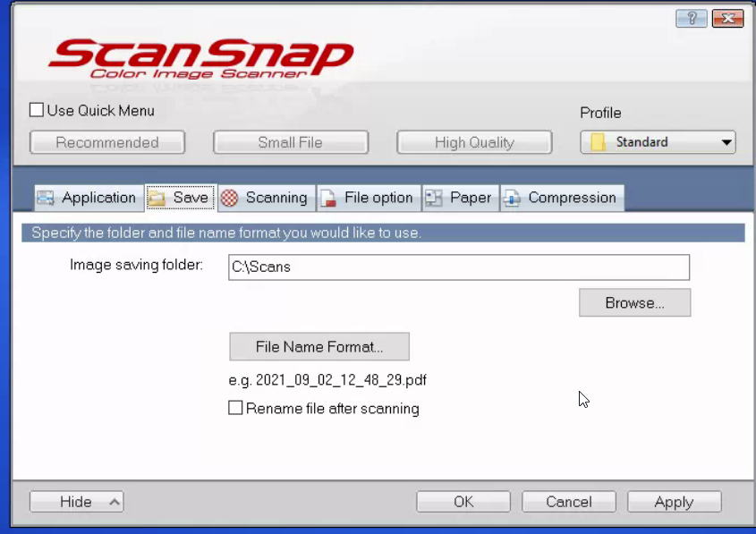Click the Profile label

tap(600, 113)
